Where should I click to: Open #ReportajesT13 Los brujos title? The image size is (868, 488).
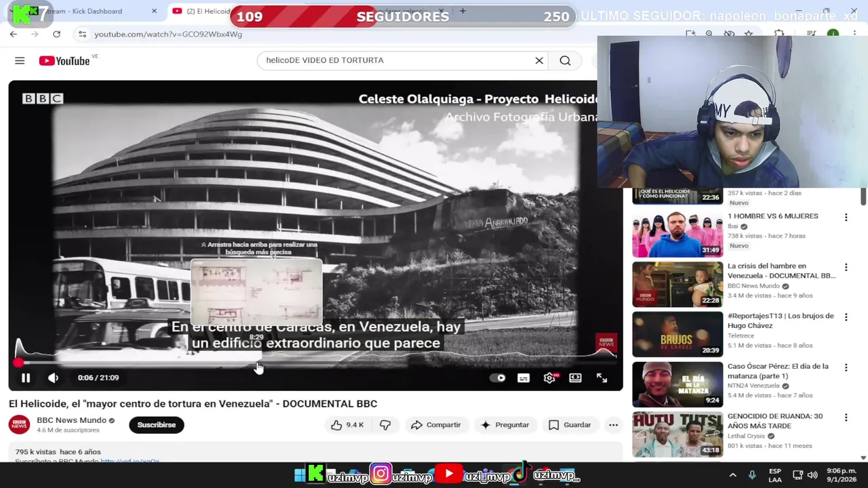point(781,321)
